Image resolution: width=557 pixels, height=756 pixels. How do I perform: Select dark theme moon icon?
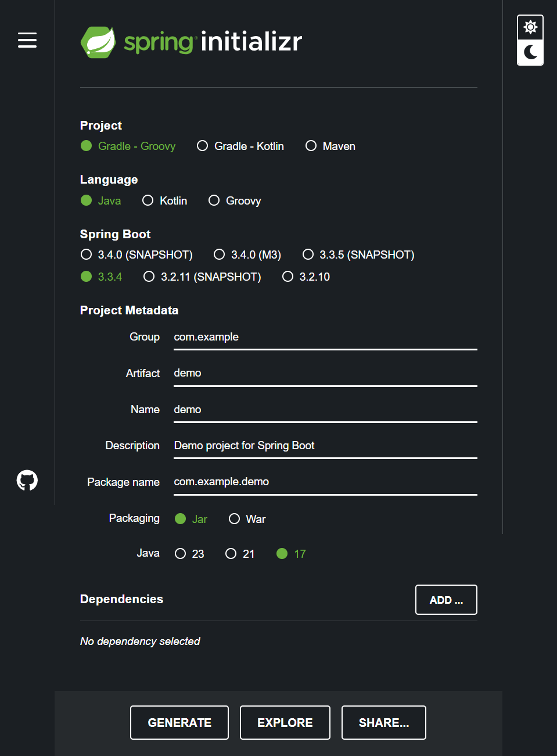(530, 52)
